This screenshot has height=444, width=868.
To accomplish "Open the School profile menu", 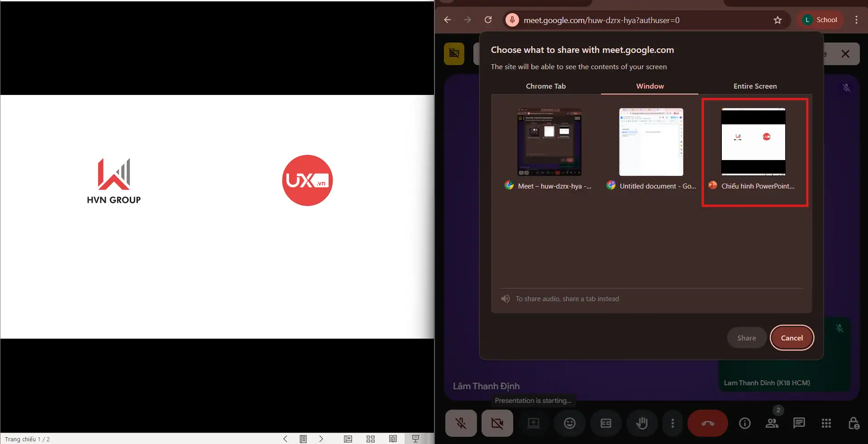I will 820,20.
